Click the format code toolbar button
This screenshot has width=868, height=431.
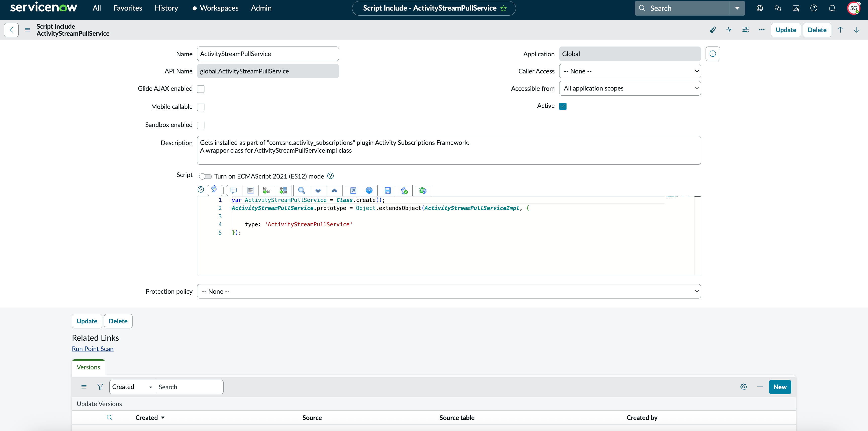[250, 191]
